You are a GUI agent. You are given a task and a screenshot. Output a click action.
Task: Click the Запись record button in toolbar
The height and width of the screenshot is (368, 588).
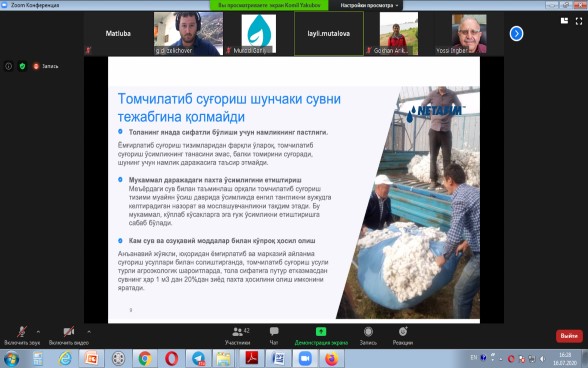[x=368, y=335]
